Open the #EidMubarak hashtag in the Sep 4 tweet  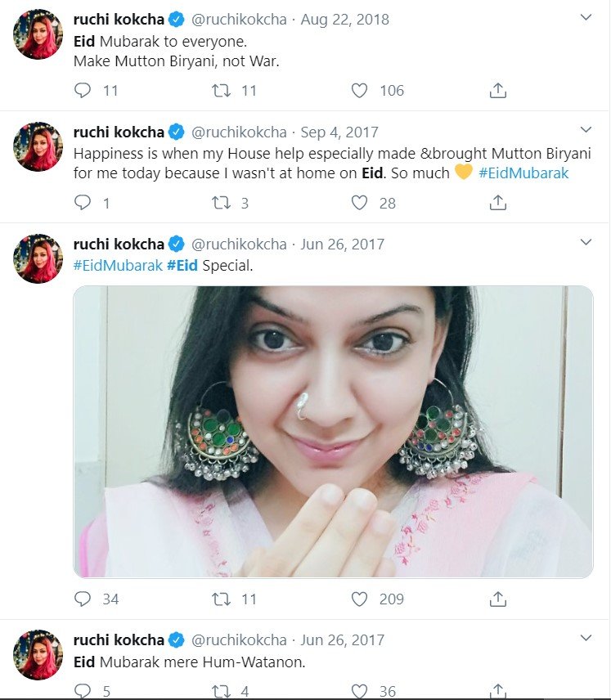click(x=523, y=173)
